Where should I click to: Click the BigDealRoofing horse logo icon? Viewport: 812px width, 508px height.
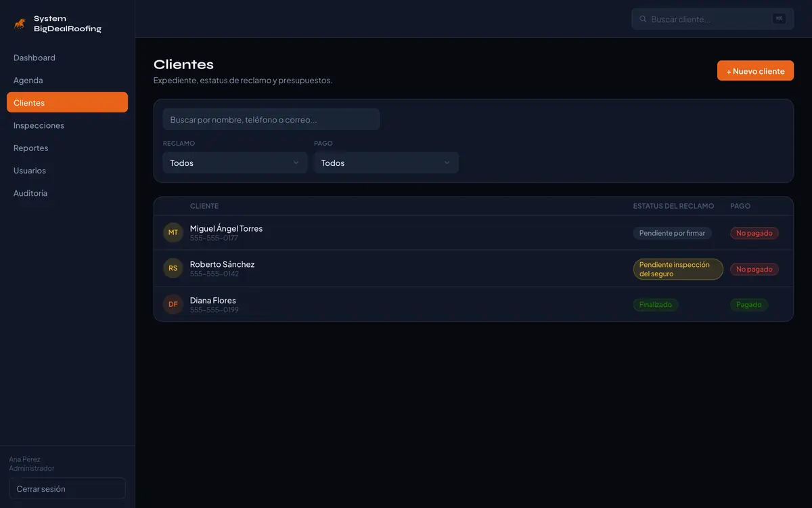pos(20,24)
